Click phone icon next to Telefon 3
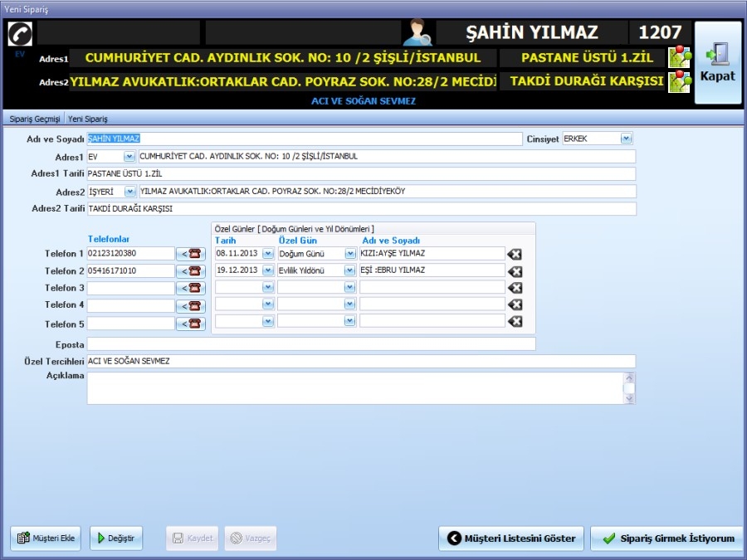 coord(191,288)
